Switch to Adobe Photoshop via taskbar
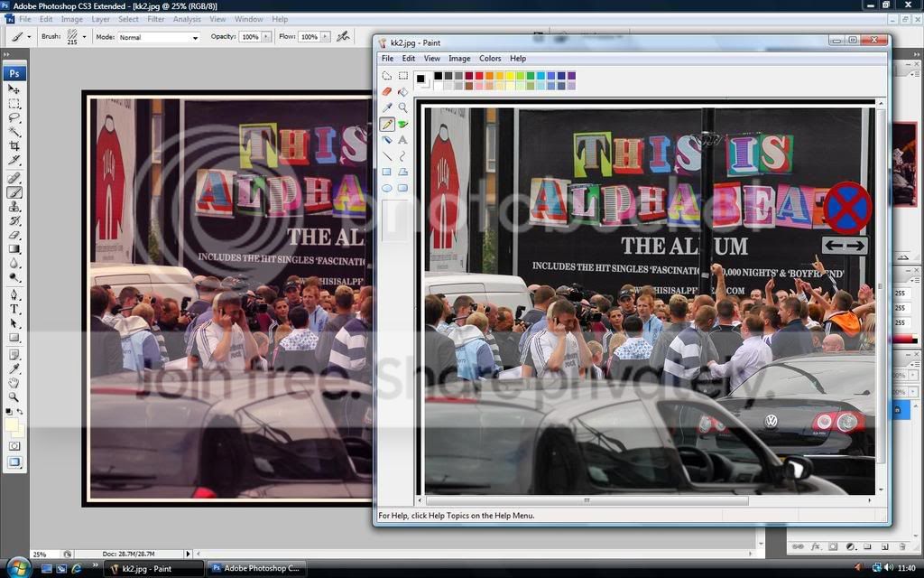The height and width of the screenshot is (578, 924). [256, 568]
